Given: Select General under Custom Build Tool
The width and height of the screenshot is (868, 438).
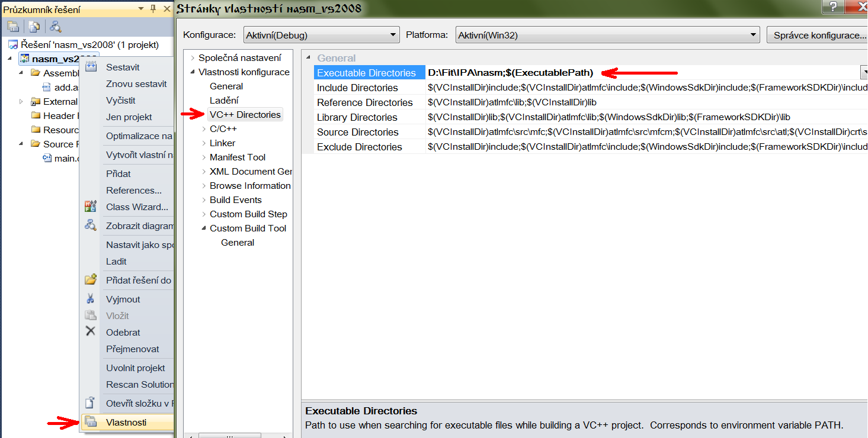Looking at the screenshot, I should tap(238, 243).
